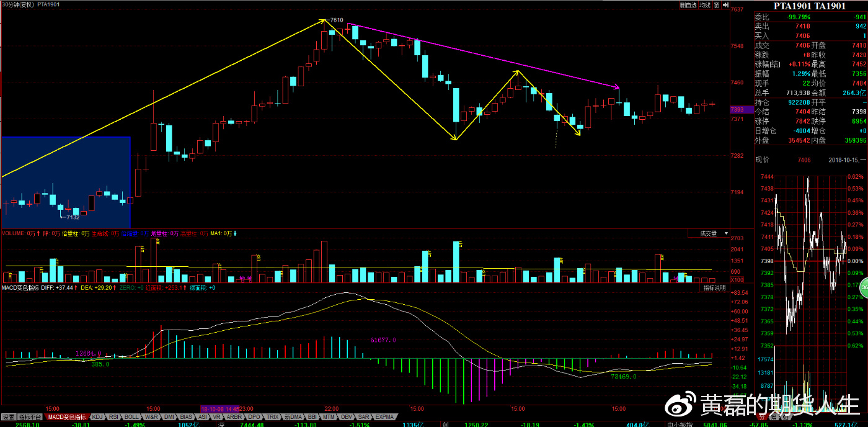Switch to the SAR indicator tab
The width and height of the screenshot is (868, 427).
(363, 417)
